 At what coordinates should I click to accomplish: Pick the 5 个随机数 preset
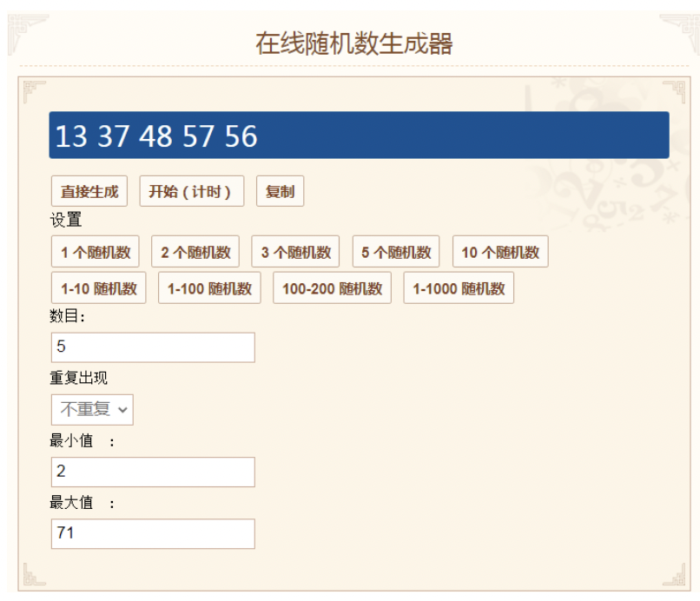(x=396, y=252)
